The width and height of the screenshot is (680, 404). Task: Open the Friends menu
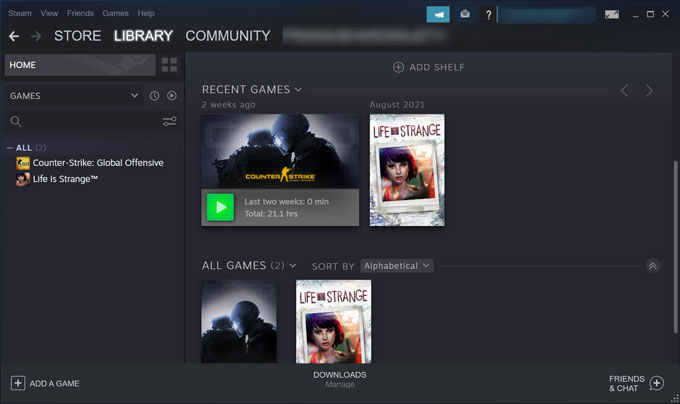click(x=80, y=13)
